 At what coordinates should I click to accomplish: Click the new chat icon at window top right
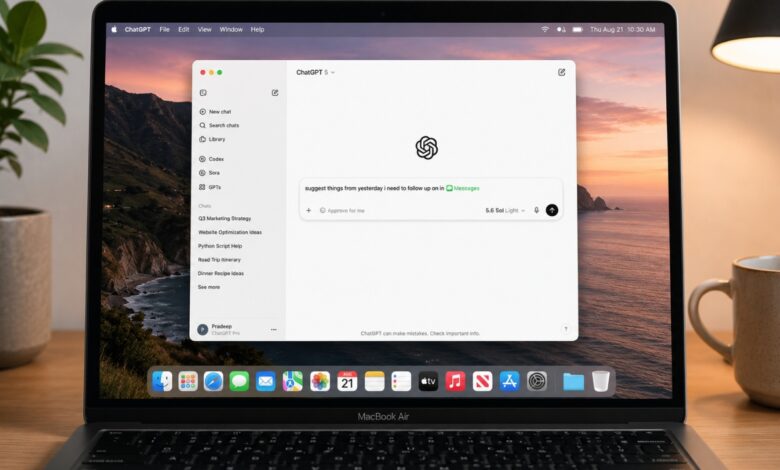[562, 73]
